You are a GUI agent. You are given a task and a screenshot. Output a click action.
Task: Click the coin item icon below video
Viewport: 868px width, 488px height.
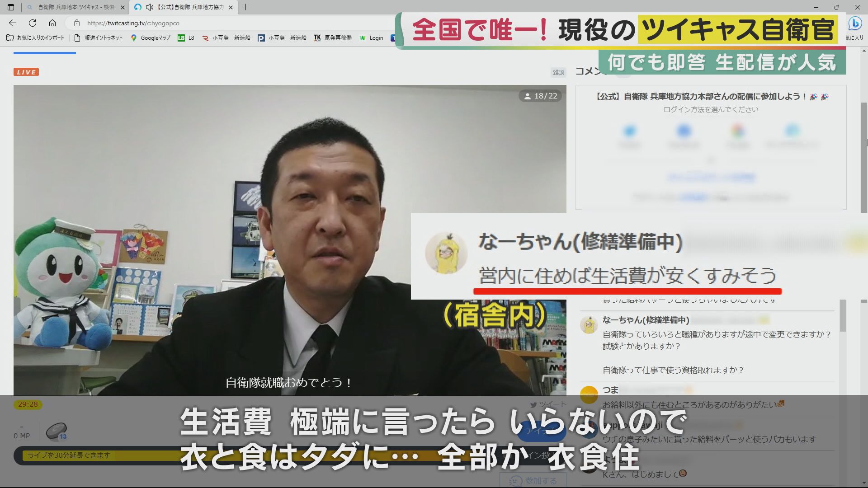point(57,431)
